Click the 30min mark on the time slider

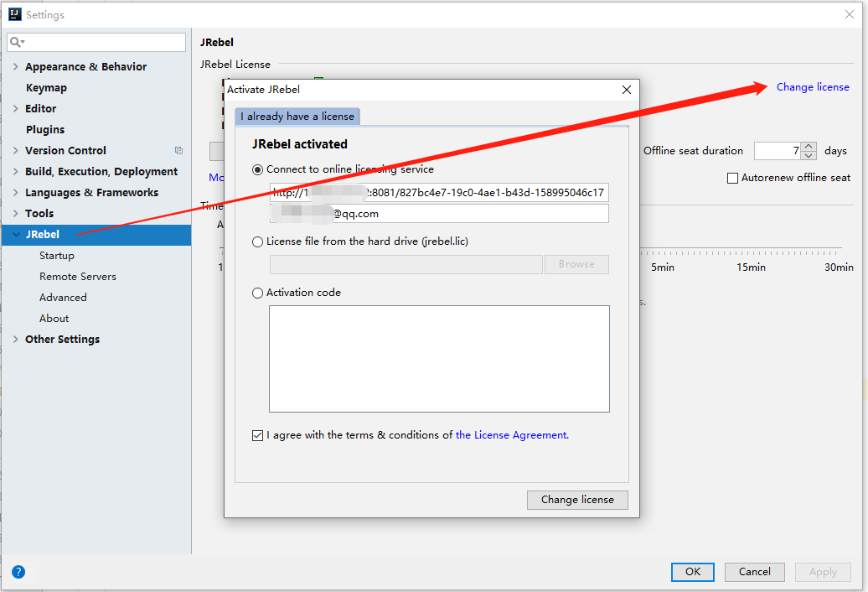839,267
